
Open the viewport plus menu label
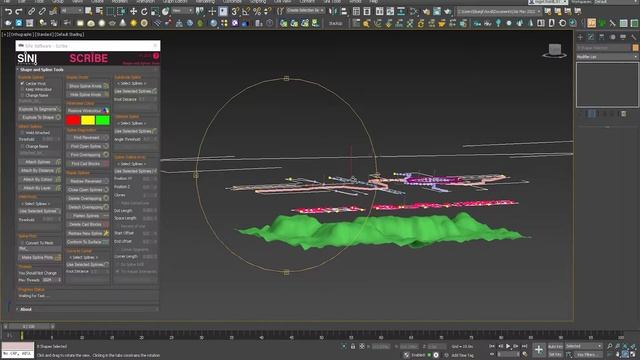click(5, 35)
